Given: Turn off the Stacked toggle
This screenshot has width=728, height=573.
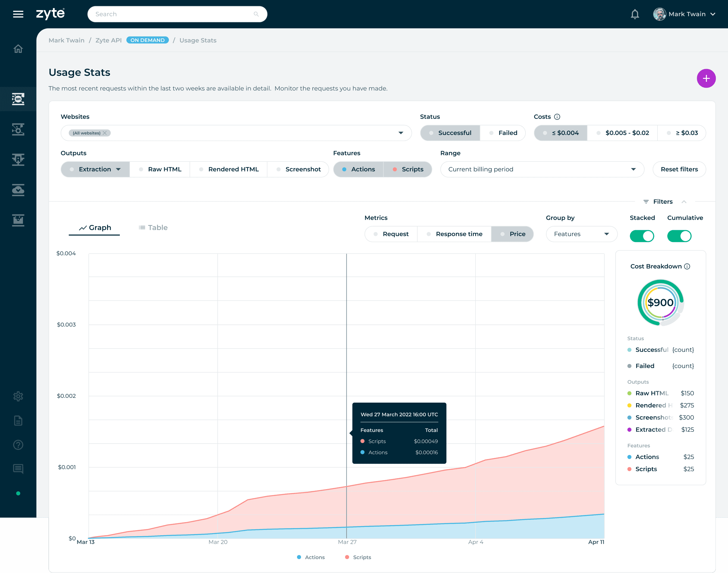Looking at the screenshot, I should tap(642, 236).
